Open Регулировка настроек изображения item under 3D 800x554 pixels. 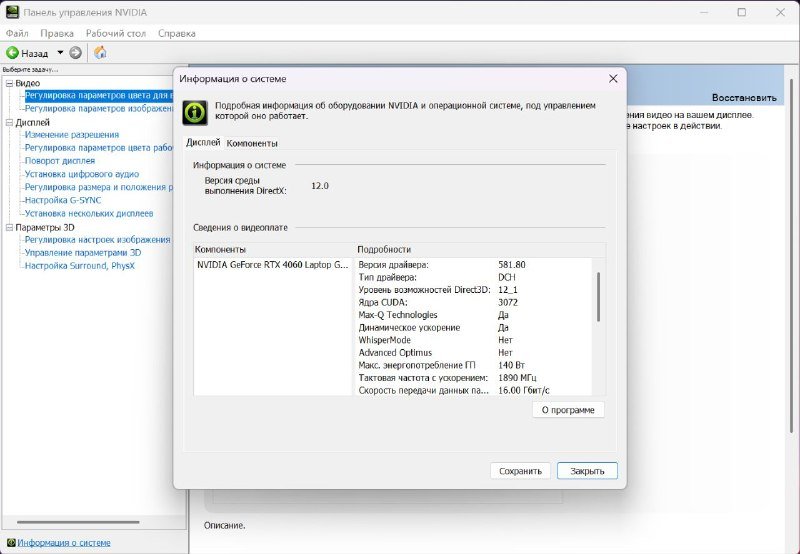click(97, 240)
